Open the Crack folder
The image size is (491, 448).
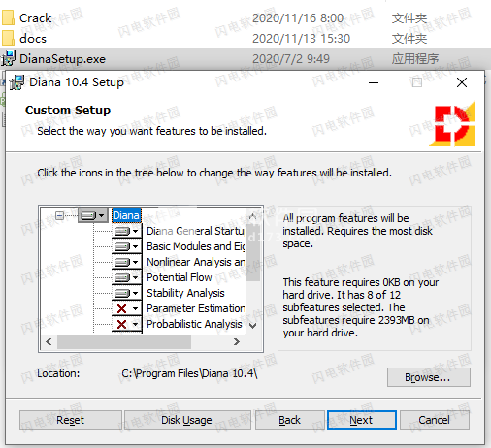tap(35, 18)
